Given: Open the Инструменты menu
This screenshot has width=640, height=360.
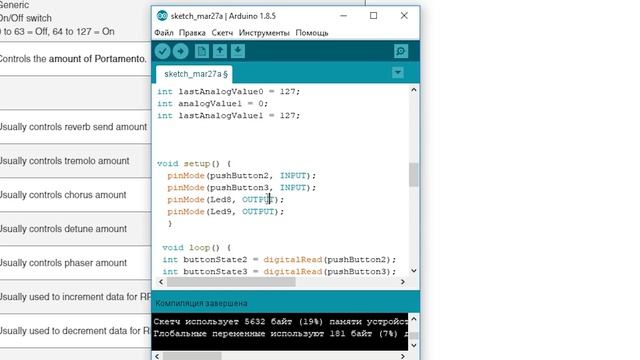Looking at the screenshot, I should click(x=264, y=33).
